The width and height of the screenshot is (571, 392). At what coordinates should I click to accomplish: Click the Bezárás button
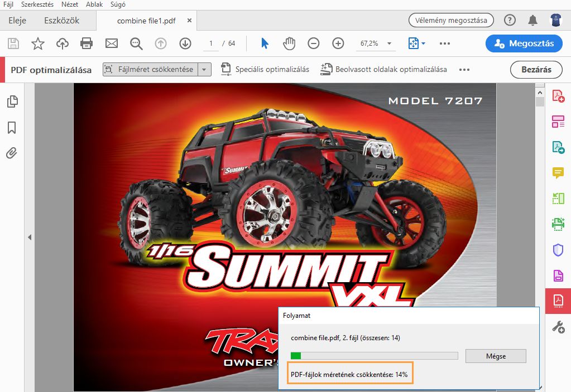(536, 70)
